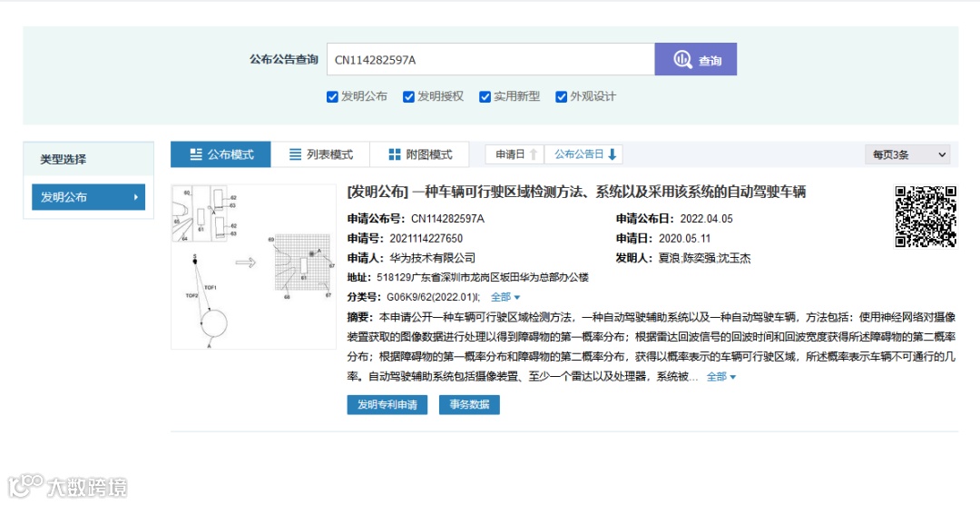
Task: Sort results by 申请日
Action: (x=515, y=154)
